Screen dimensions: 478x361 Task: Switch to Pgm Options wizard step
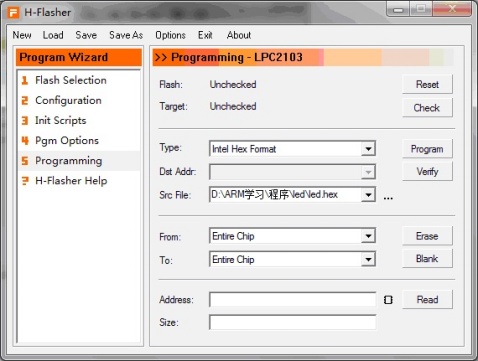[x=79, y=140]
